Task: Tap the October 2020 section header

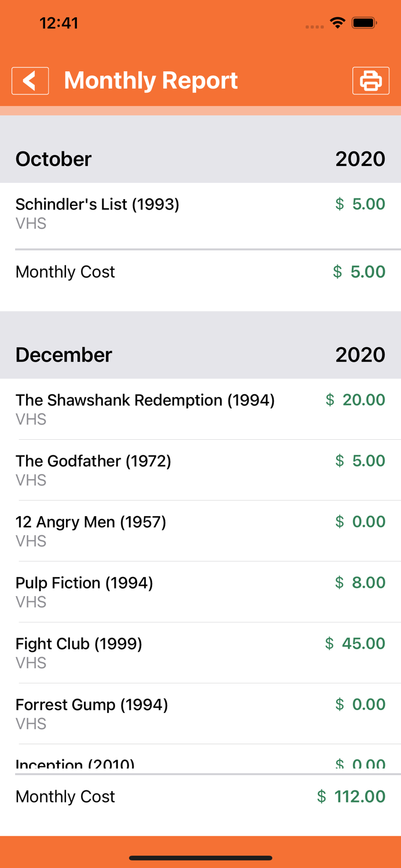Action: [x=200, y=159]
